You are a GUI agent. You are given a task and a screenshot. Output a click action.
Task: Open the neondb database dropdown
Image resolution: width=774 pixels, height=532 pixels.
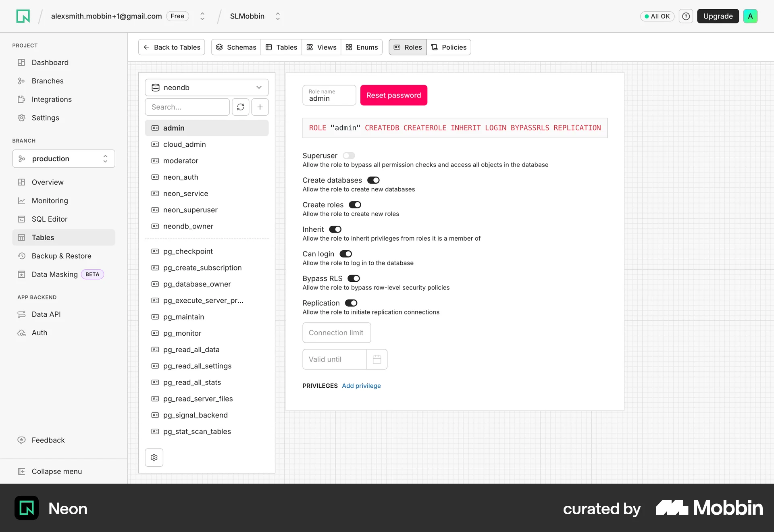(x=207, y=87)
